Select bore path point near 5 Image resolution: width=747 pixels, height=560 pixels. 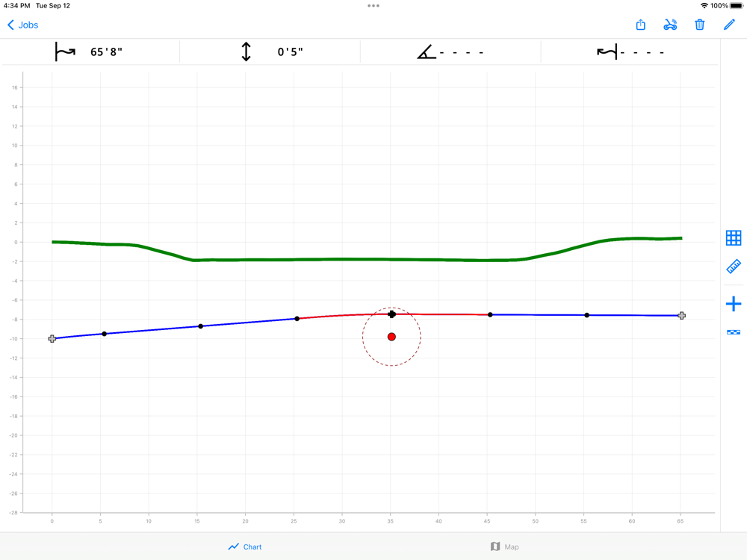click(x=105, y=334)
